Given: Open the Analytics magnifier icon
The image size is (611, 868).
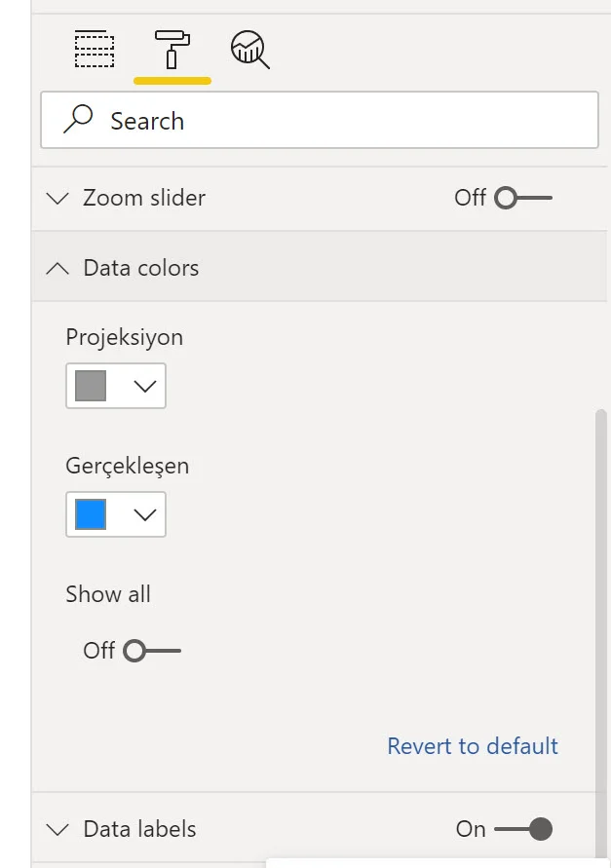Looking at the screenshot, I should click(249, 49).
